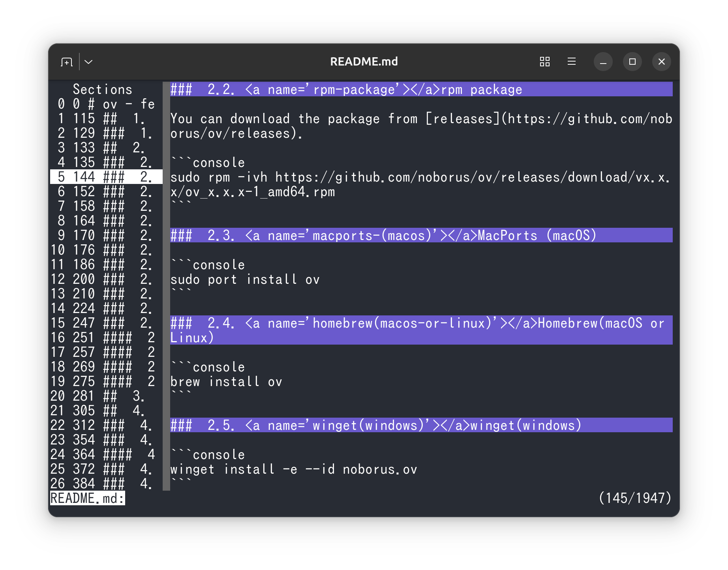The height and width of the screenshot is (570, 728).
Task: Click the 'README.md:' status prompt
Action: 88,498
